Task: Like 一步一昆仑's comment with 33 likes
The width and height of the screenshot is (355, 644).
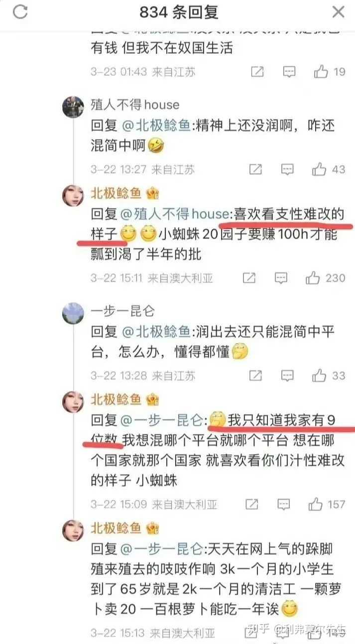Action: (319, 375)
